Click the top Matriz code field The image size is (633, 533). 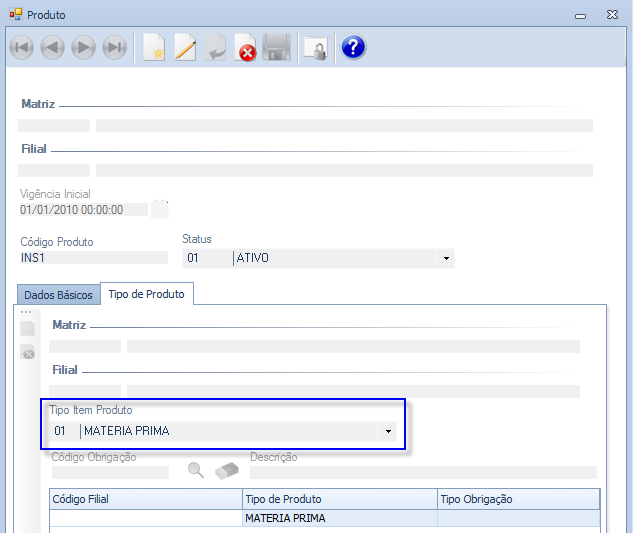click(54, 125)
